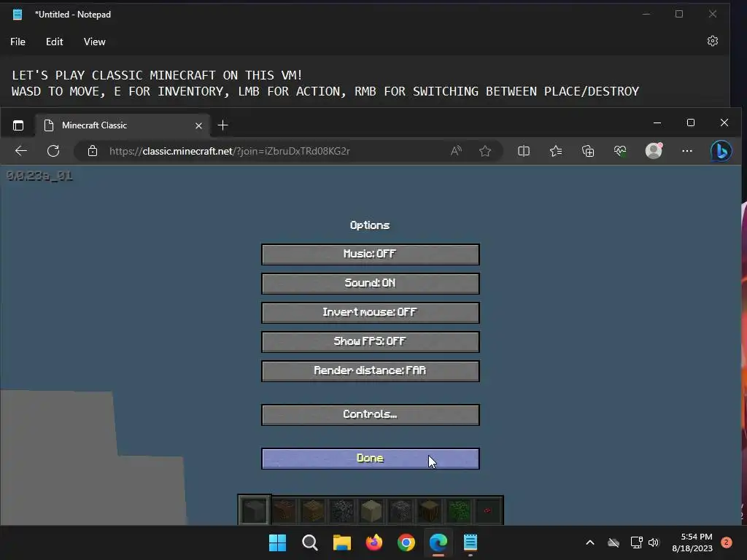Open the clock showing 5:54 PM

pos(692,542)
